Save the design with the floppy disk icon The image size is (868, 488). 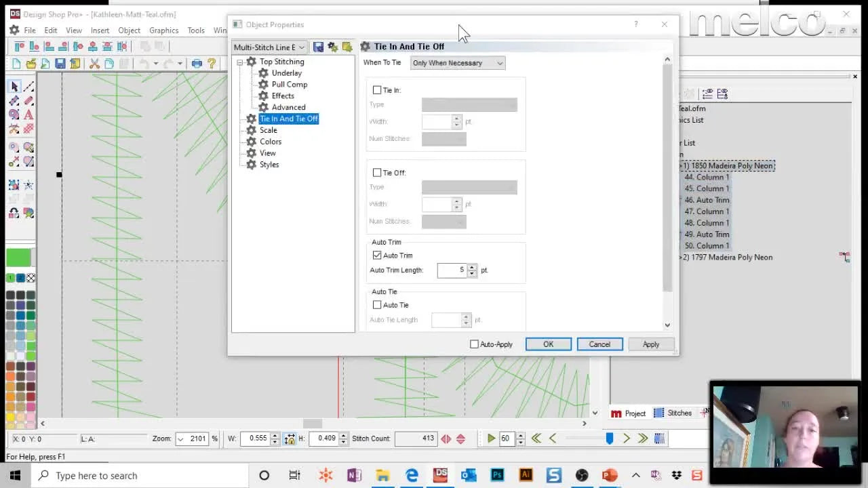click(x=61, y=63)
